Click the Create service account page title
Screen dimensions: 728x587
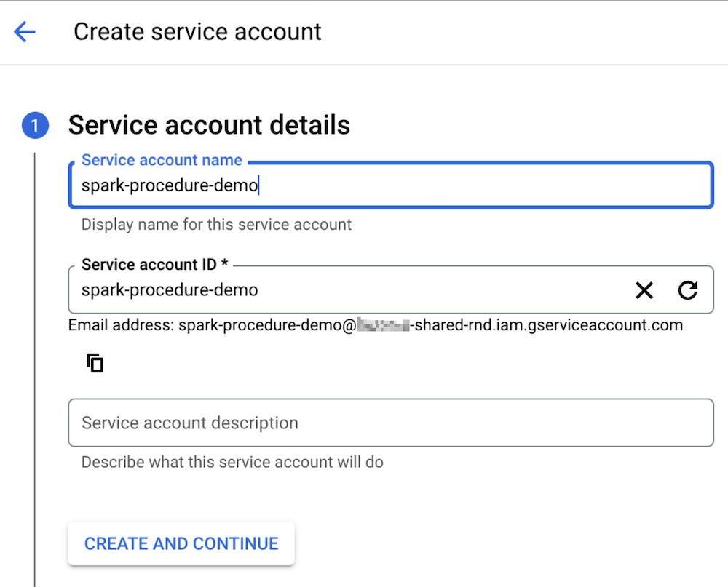click(x=197, y=31)
